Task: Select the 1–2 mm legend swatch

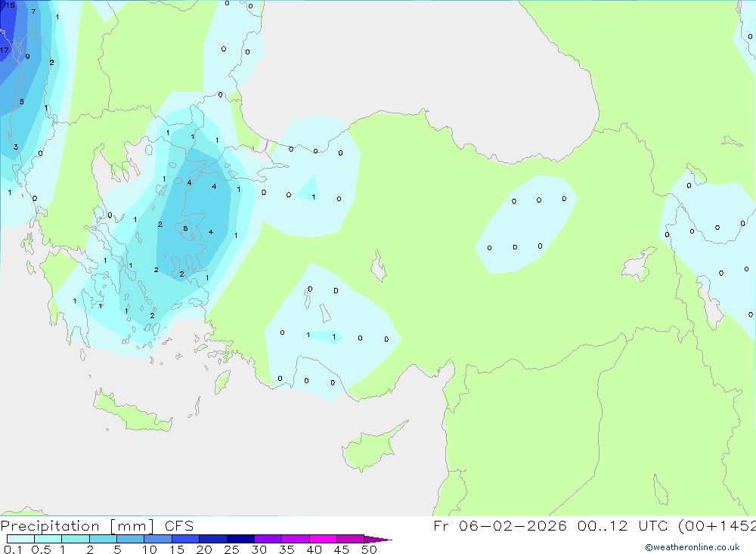Action: tap(76, 539)
